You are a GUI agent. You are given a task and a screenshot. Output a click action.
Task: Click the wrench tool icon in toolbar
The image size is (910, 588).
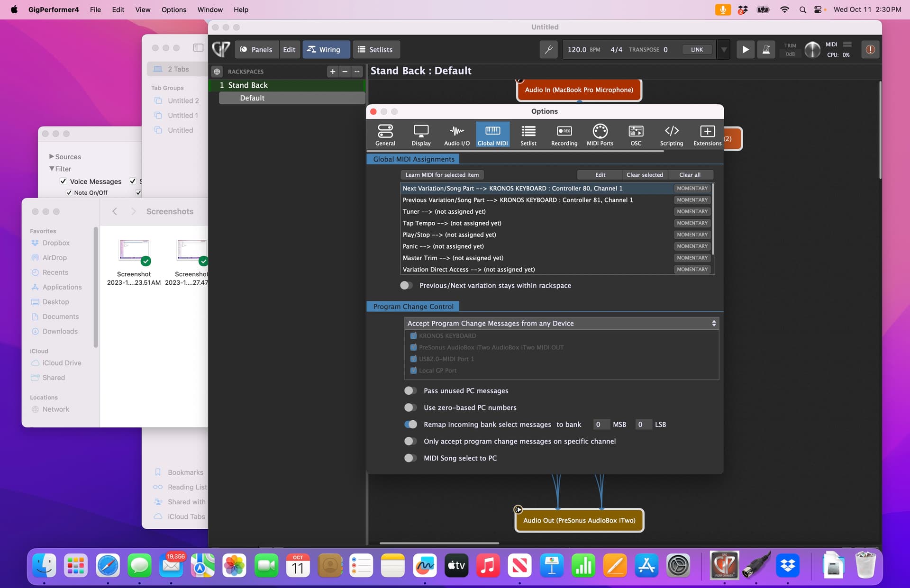[549, 49]
